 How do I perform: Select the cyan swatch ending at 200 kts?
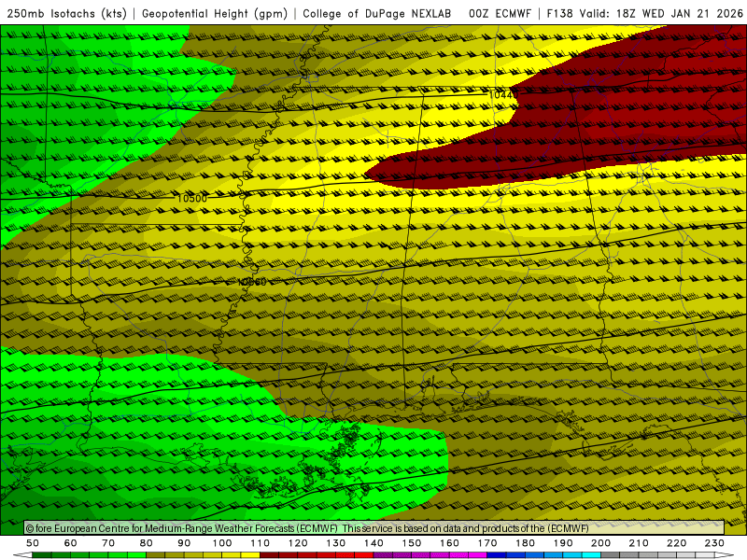point(591,555)
